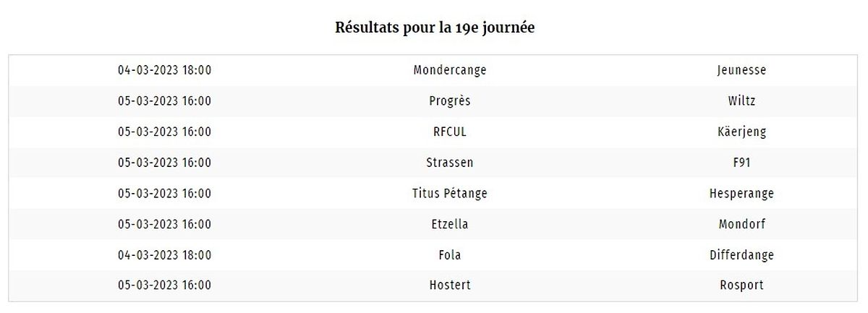Click Titus Pétange in the table
This screenshot has width=868, height=313.
pyautogui.click(x=450, y=194)
